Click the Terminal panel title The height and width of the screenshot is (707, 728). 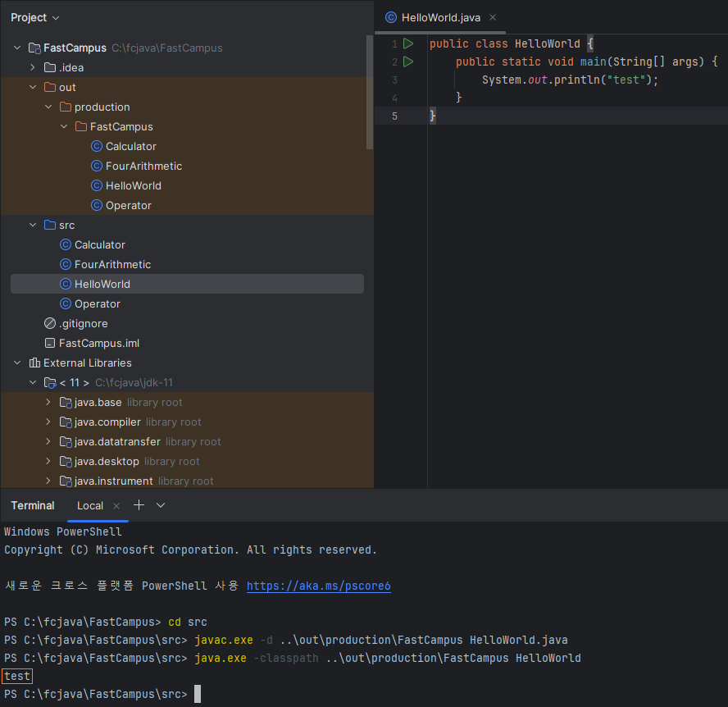(x=33, y=505)
